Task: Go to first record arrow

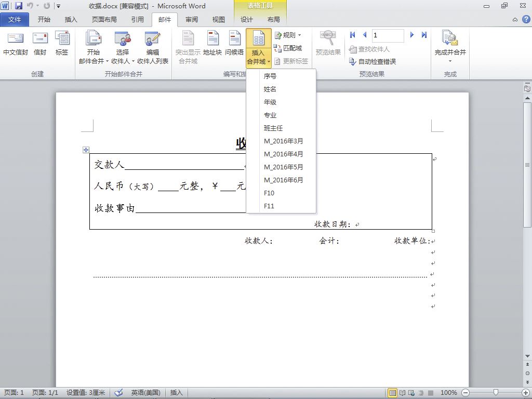Action: click(x=353, y=35)
